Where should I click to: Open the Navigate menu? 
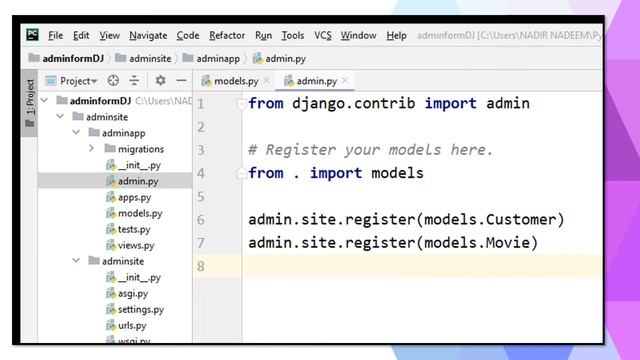point(148,36)
